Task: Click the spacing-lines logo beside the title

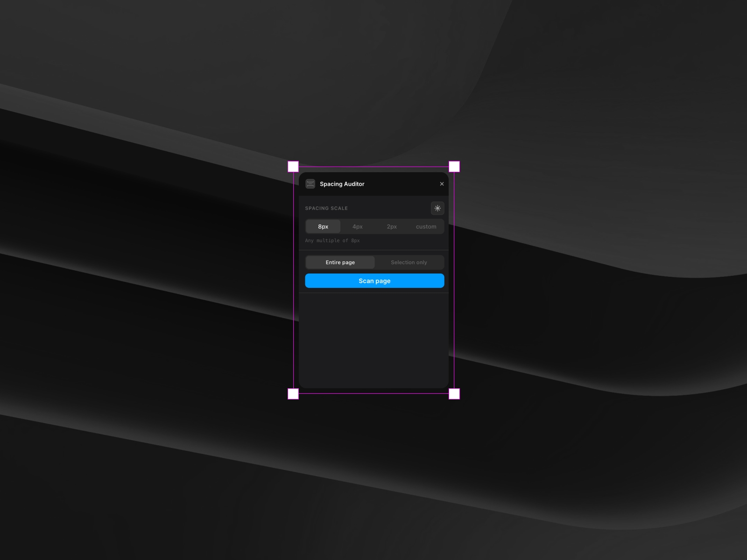Action: point(310,184)
